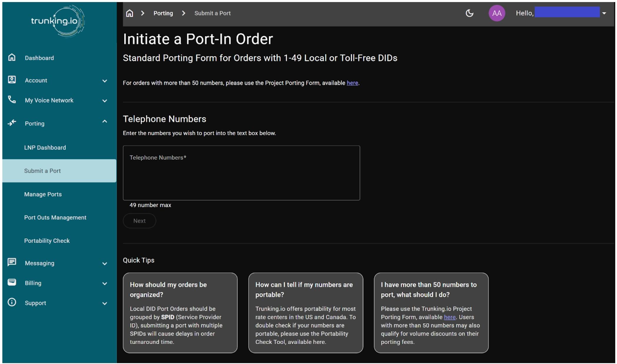Viewport: 617px width, 364px height.
Task: Expand the Billing menu chevron
Action: pos(105,284)
